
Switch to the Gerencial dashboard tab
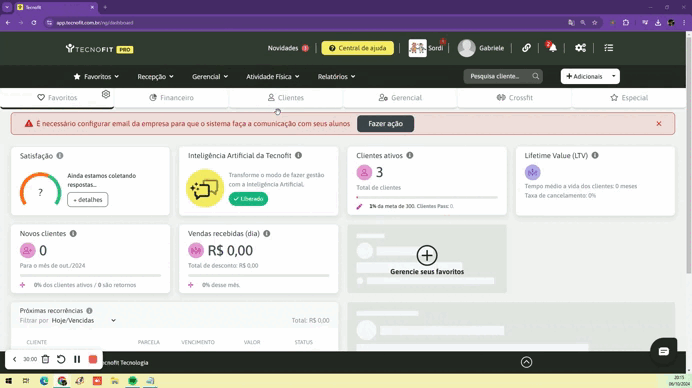(400, 98)
